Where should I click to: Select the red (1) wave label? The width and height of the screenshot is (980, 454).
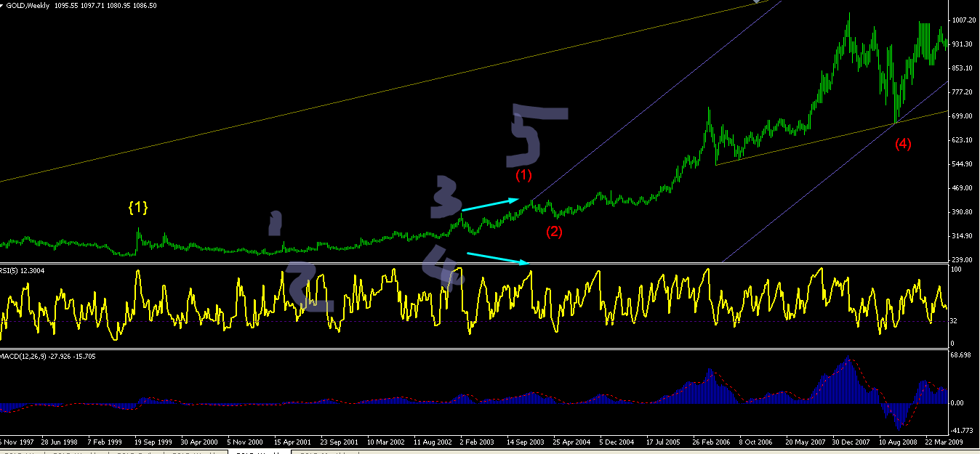[523, 175]
